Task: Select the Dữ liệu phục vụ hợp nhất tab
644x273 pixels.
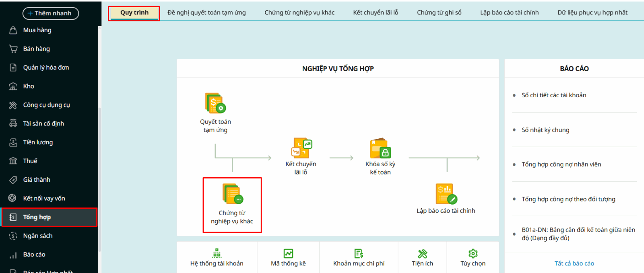Action: click(592, 12)
